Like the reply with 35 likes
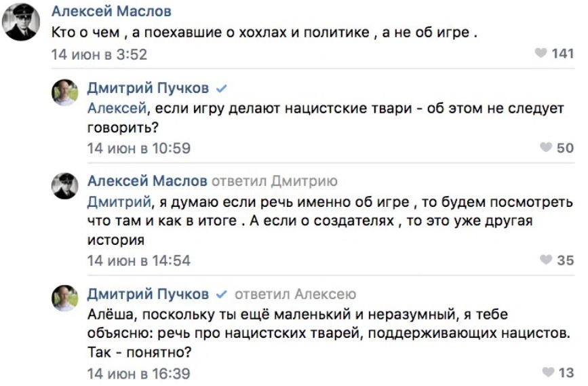This screenshot has width=588, height=386. coord(546,260)
